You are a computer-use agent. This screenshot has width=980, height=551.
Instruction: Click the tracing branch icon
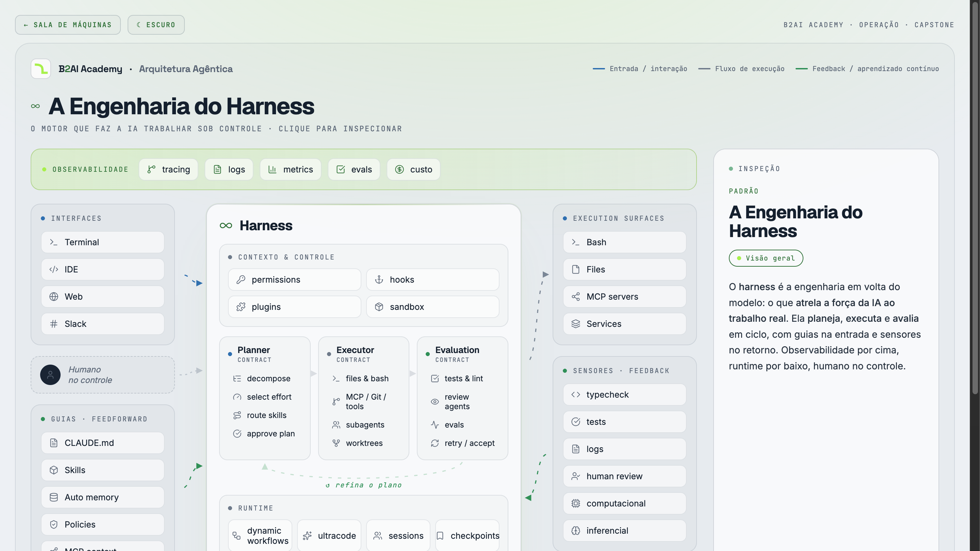pos(151,169)
